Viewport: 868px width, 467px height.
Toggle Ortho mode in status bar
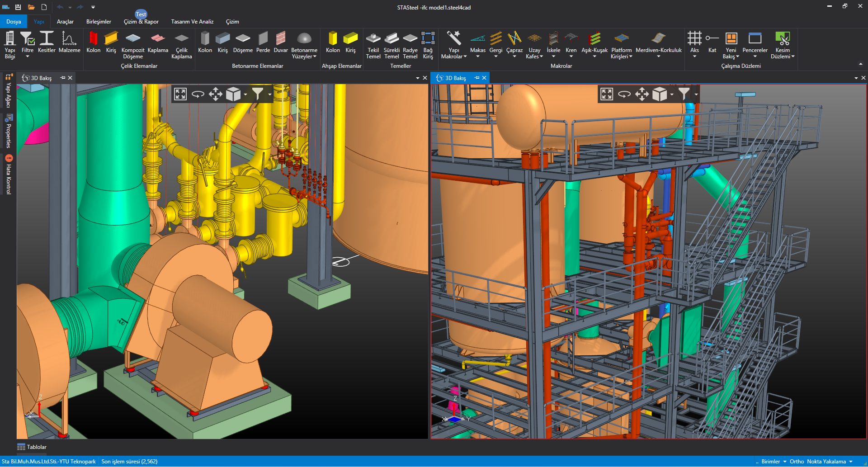796,462
